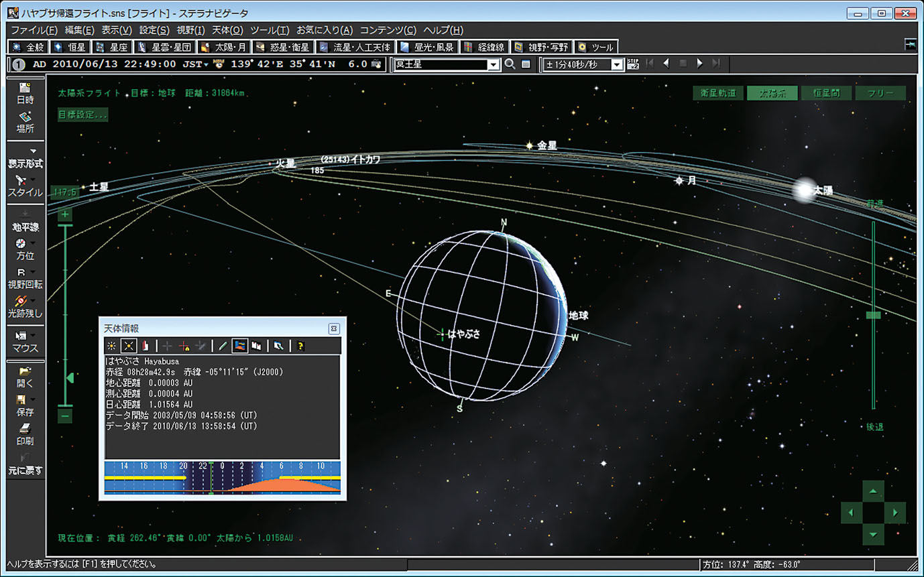Image resolution: width=924 pixels, height=577 pixels.
Task: Click the play backward button
Action: pos(666,64)
